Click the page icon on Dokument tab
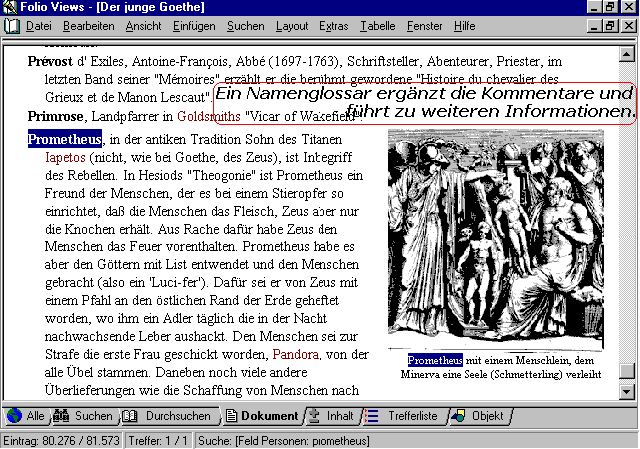Image resolution: width=640 pixels, height=449 pixels. point(231,416)
